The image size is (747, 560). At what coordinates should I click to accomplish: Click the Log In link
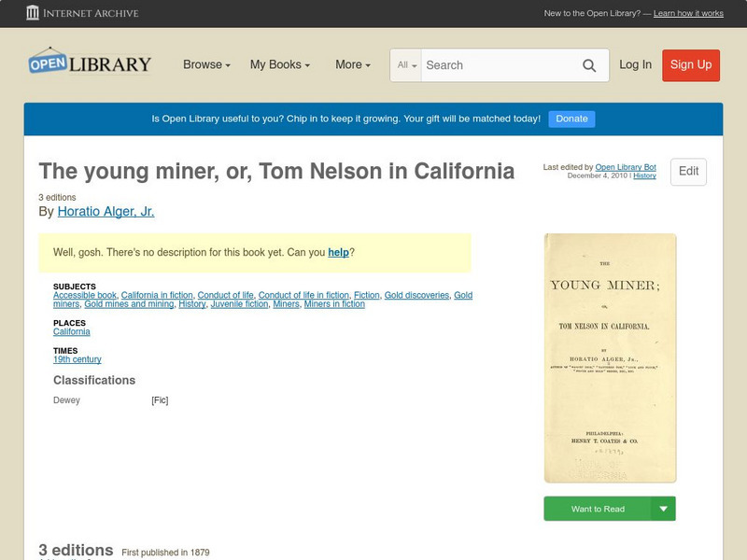click(x=635, y=64)
